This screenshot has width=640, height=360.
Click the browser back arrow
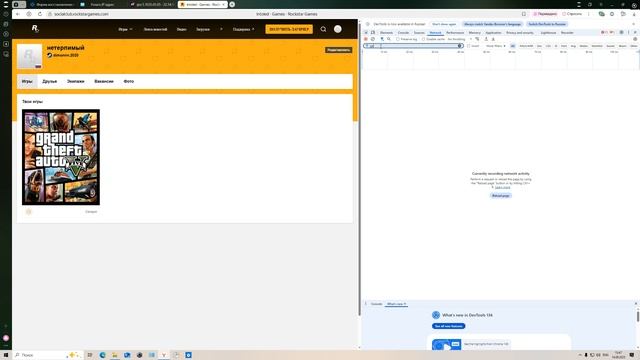pyautogui.click(x=18, y=14)
